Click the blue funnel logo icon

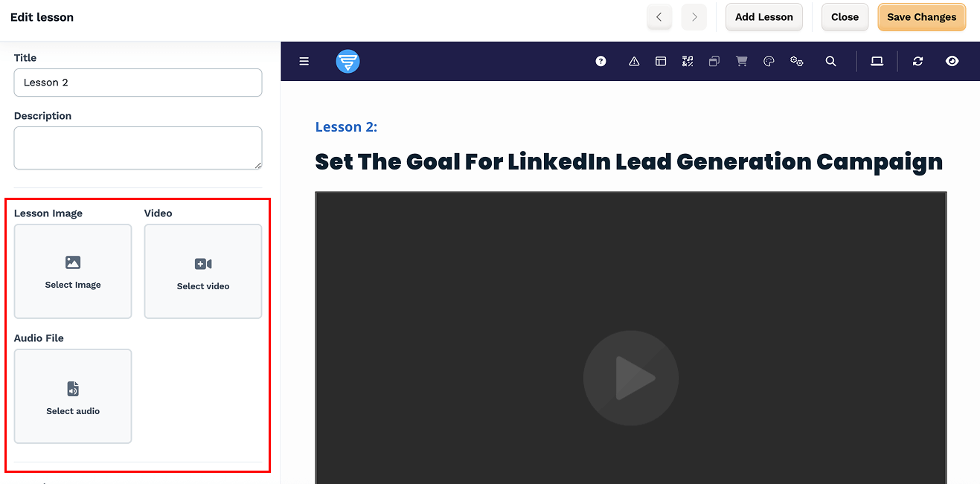(348, 61)
